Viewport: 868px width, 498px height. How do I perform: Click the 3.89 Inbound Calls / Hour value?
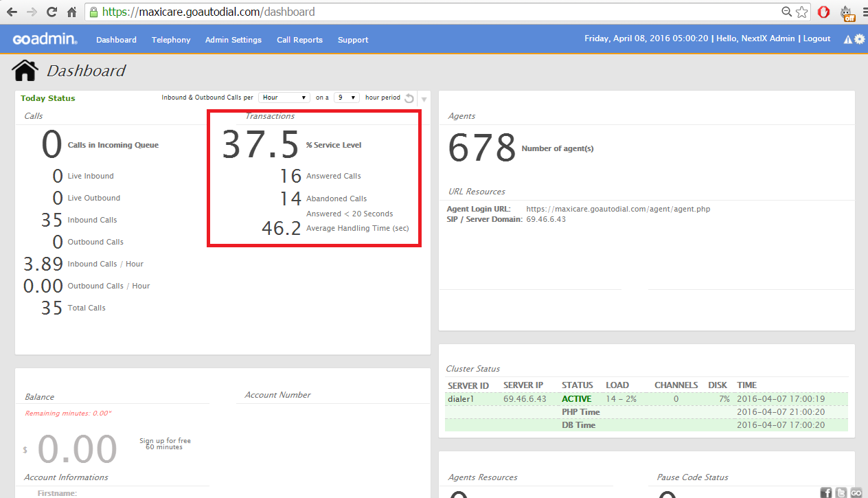[43, 264]
